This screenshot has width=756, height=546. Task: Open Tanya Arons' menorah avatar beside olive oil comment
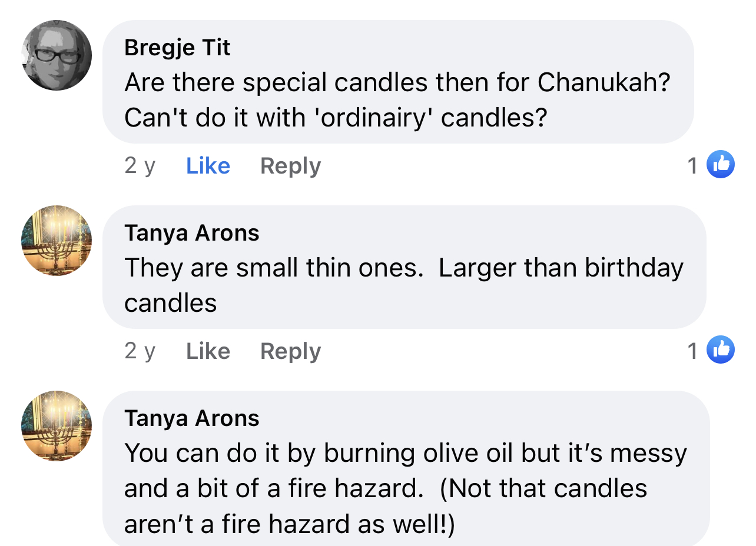pos(57,425)
